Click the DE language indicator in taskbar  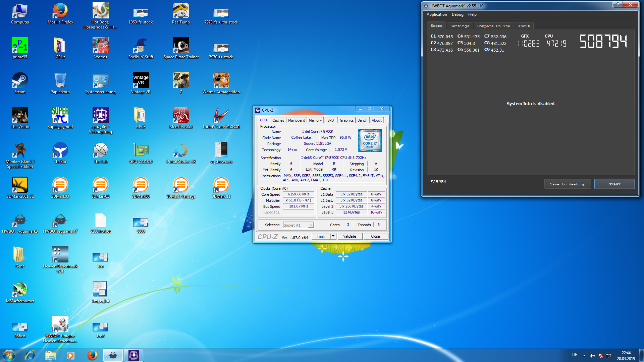575,355
